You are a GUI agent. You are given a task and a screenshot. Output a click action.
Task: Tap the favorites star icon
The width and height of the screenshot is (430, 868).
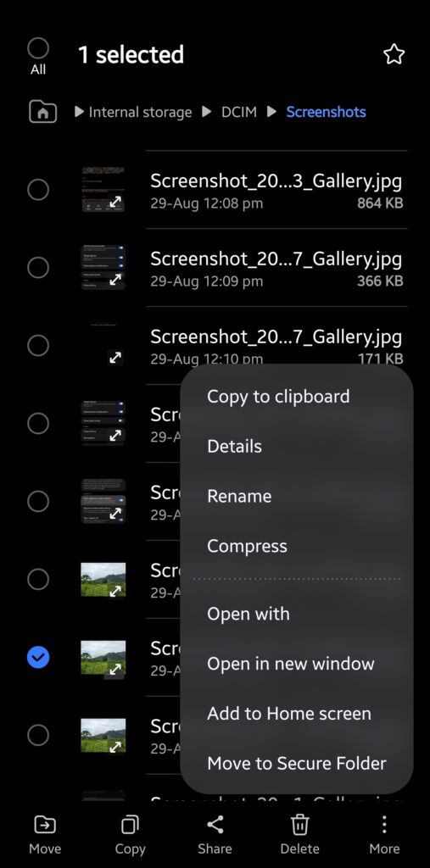(394, 54)
